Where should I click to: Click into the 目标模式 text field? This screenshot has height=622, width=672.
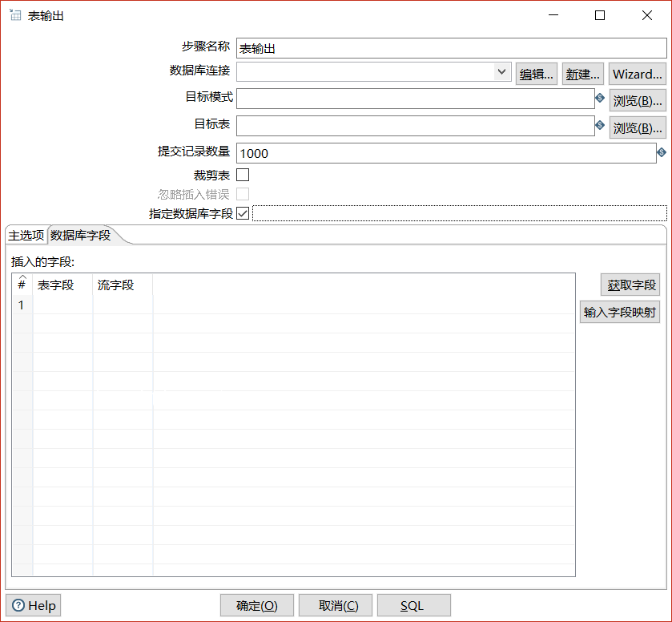pos(415,99)
